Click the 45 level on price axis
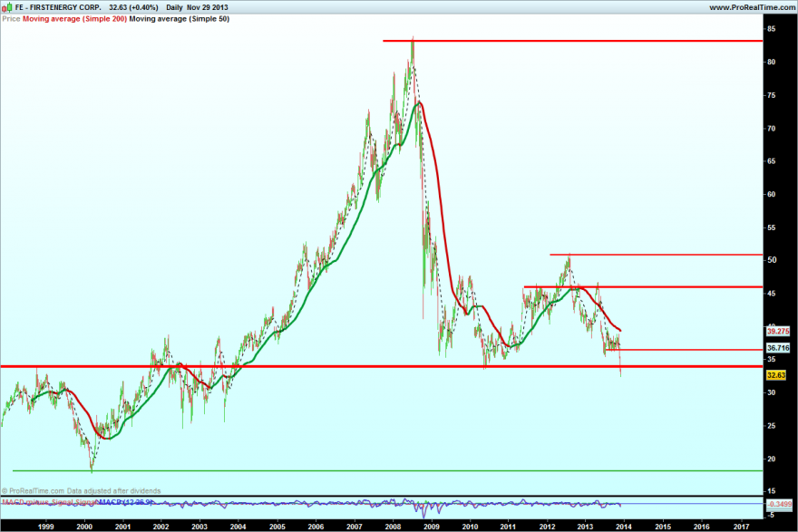The image size is (798, 532). (x=772, y=294)
